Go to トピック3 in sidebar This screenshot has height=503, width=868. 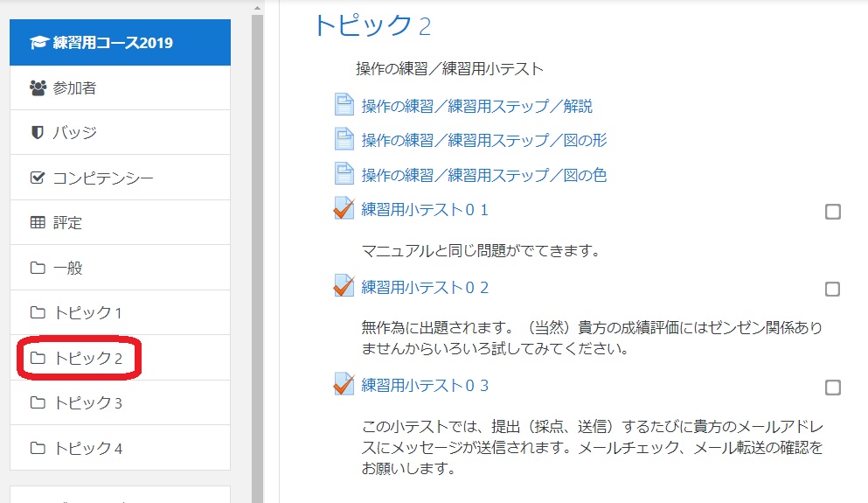[x=120, y=402]
